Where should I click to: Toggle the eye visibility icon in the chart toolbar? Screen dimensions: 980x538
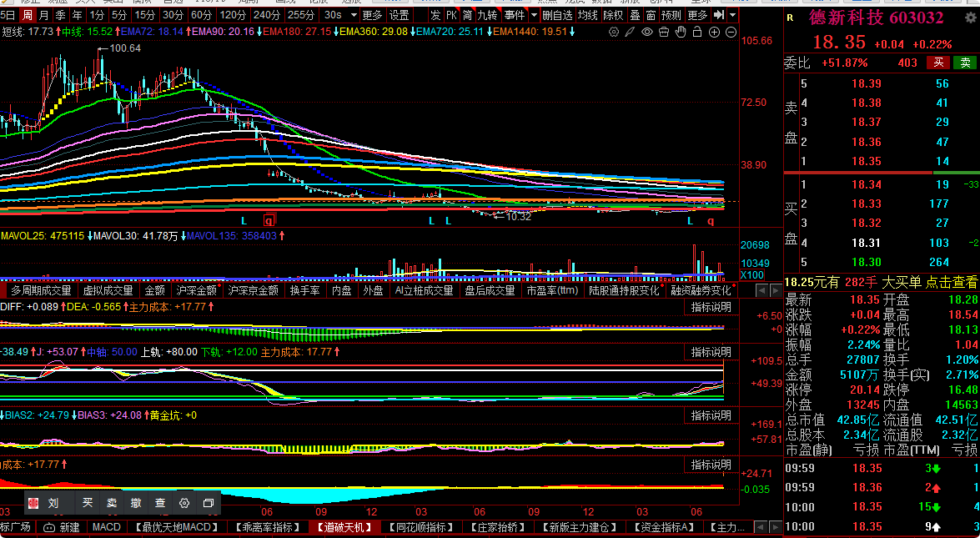(647, 31)
